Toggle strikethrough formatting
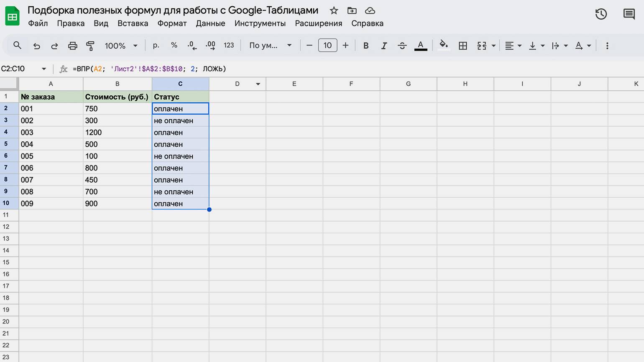This screenshot has width=644, height=362. click(402, 46)
